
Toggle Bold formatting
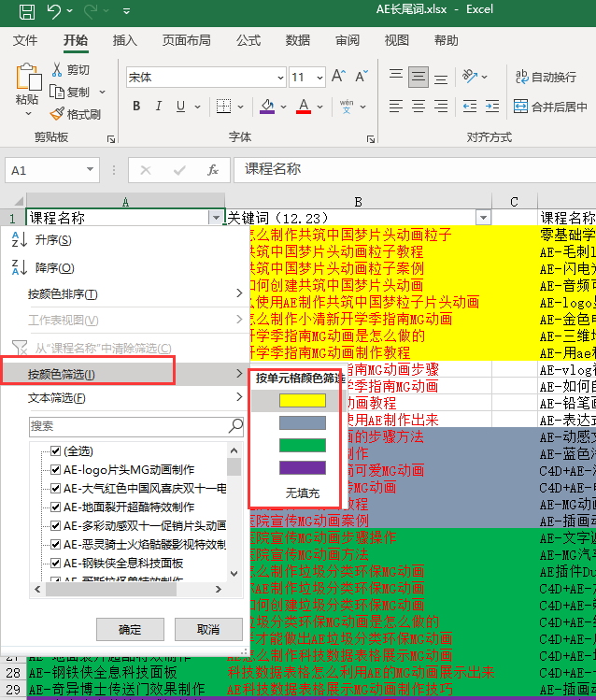coord(136,107)
